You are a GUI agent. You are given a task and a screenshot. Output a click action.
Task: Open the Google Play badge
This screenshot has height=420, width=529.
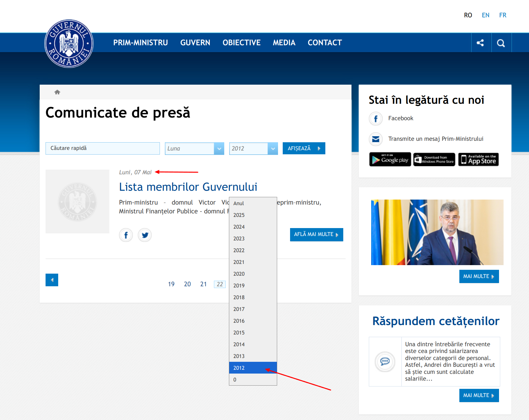[390, 160]
